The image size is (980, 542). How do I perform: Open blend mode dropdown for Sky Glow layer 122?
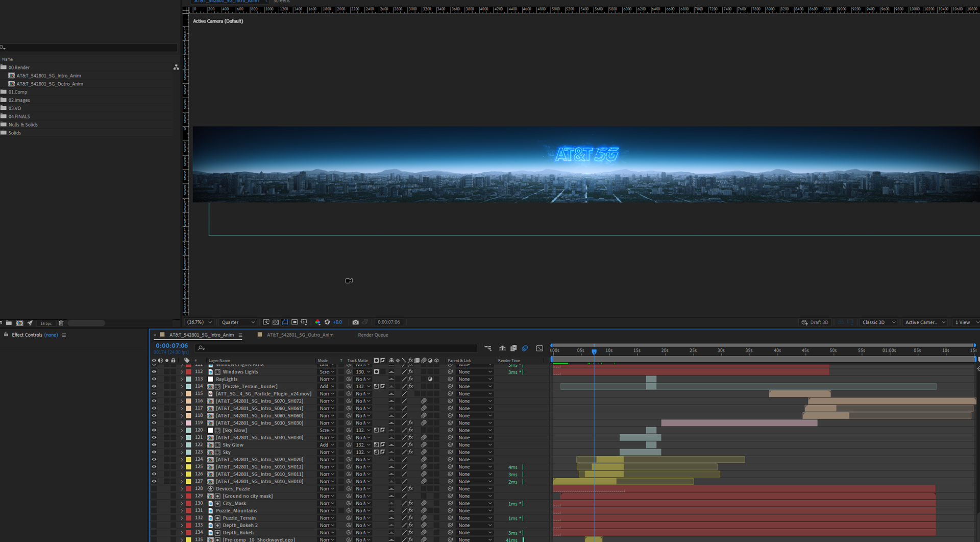(327, 445)
